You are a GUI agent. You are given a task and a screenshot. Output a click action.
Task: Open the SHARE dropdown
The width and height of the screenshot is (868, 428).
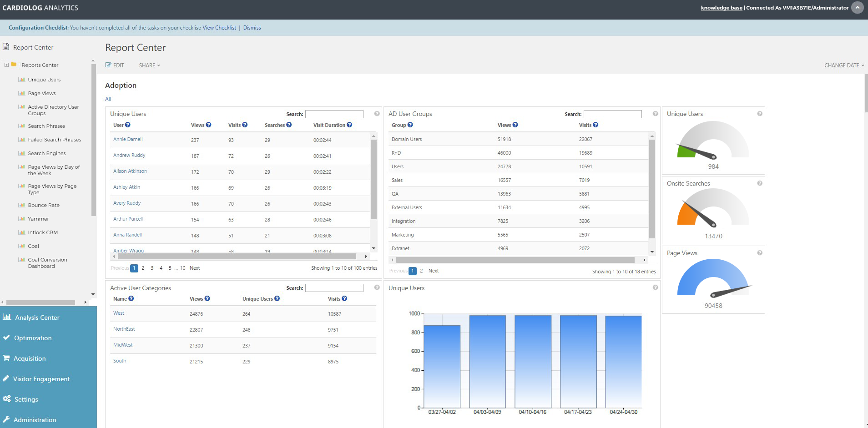tap(149, 65)
